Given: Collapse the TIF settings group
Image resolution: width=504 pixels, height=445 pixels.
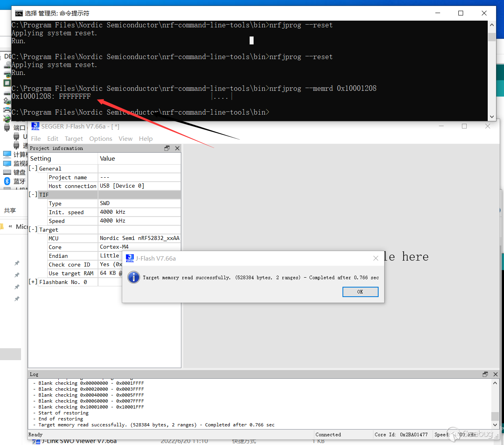Looking at the screenshot, I should (33, 194).
